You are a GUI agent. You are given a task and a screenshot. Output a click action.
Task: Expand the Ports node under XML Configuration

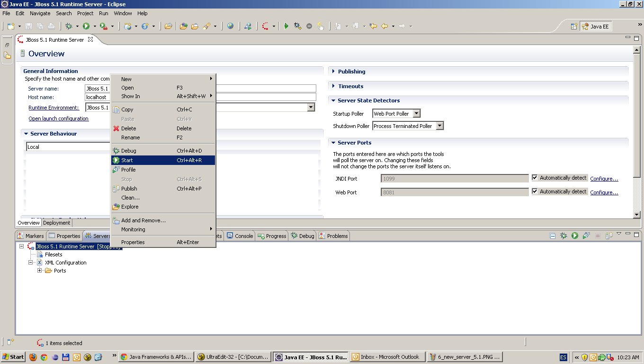click(x=41, y=271)
